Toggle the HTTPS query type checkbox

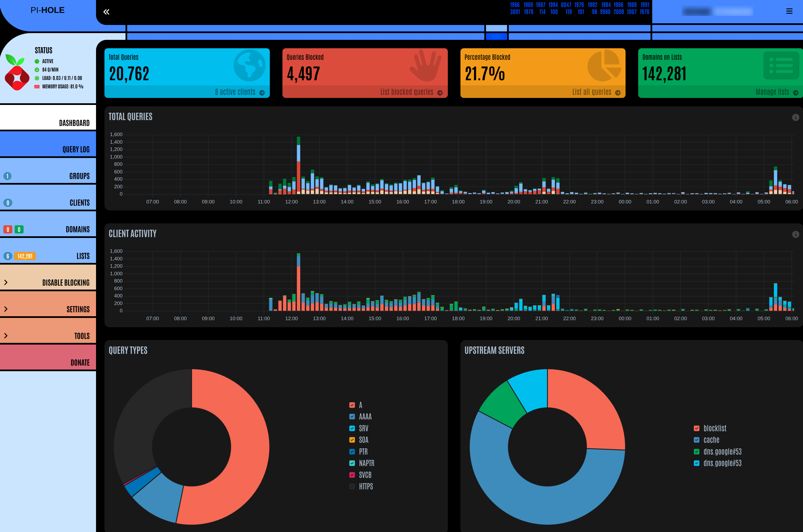coord(352,486)
